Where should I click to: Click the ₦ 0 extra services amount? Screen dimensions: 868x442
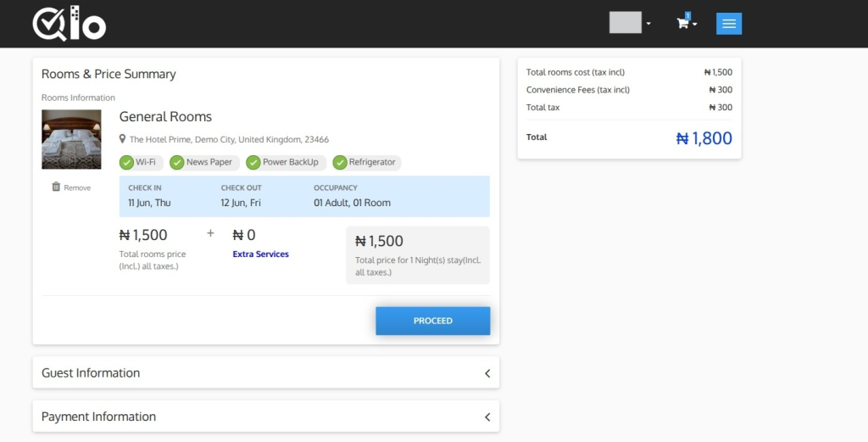244,235
